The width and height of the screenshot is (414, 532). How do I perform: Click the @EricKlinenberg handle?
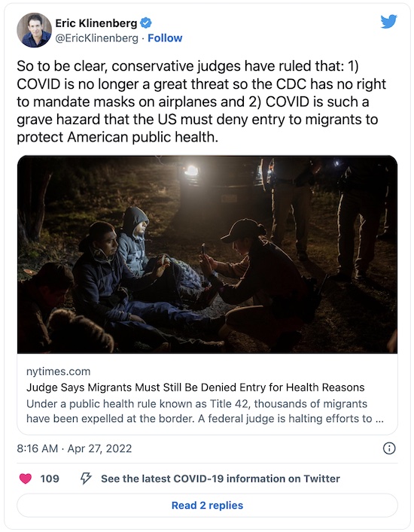pos(96,38)
